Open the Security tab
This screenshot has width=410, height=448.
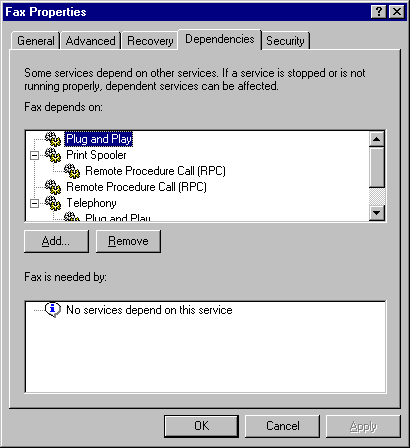tap(285, 41)
